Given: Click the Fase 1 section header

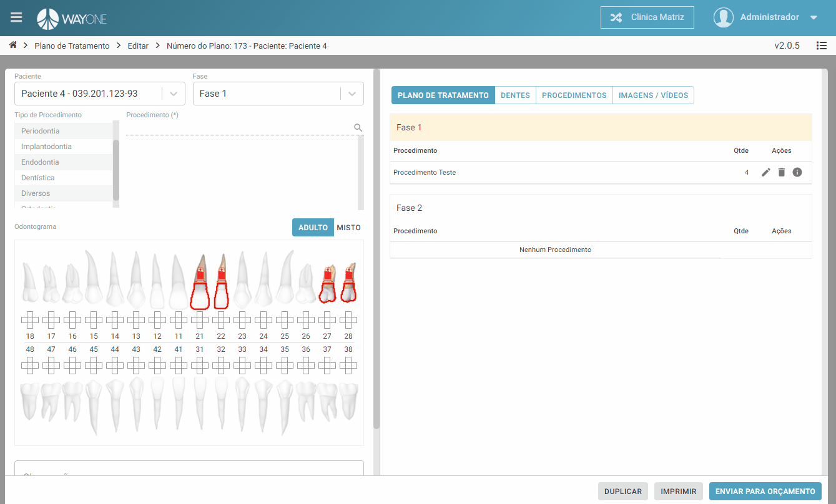Looking at the screenshot, I should click(601, 127).
